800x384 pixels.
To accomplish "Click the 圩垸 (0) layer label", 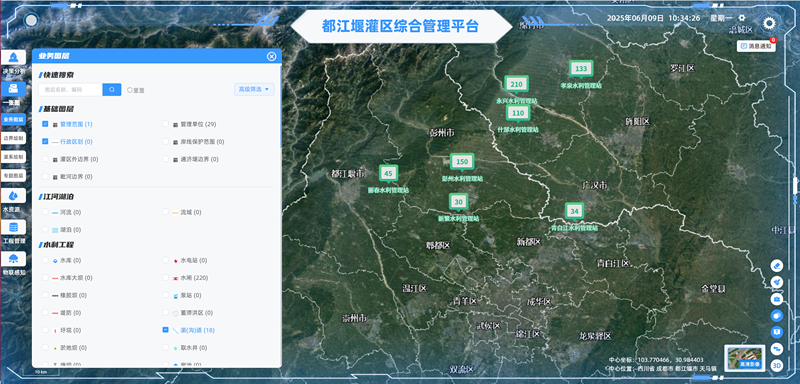I will click(x=70, y=330).
